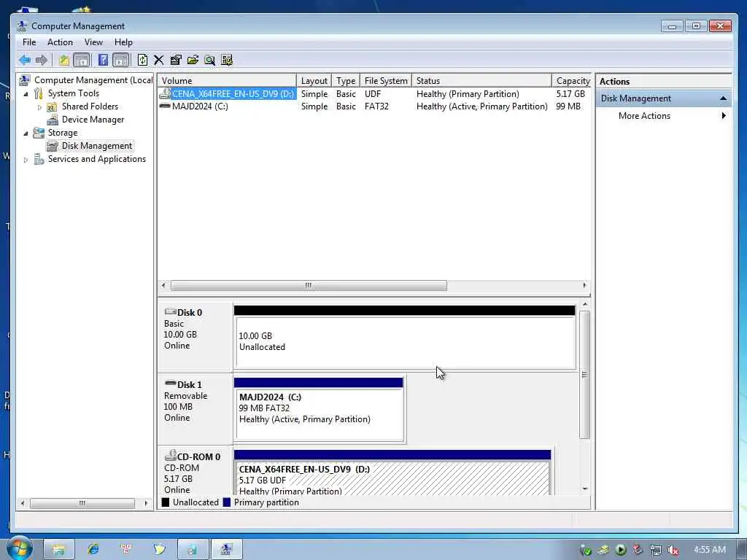747x560 pixels.
Task: Open Windows Explorer from the taskbar
Action: (58, 550)
